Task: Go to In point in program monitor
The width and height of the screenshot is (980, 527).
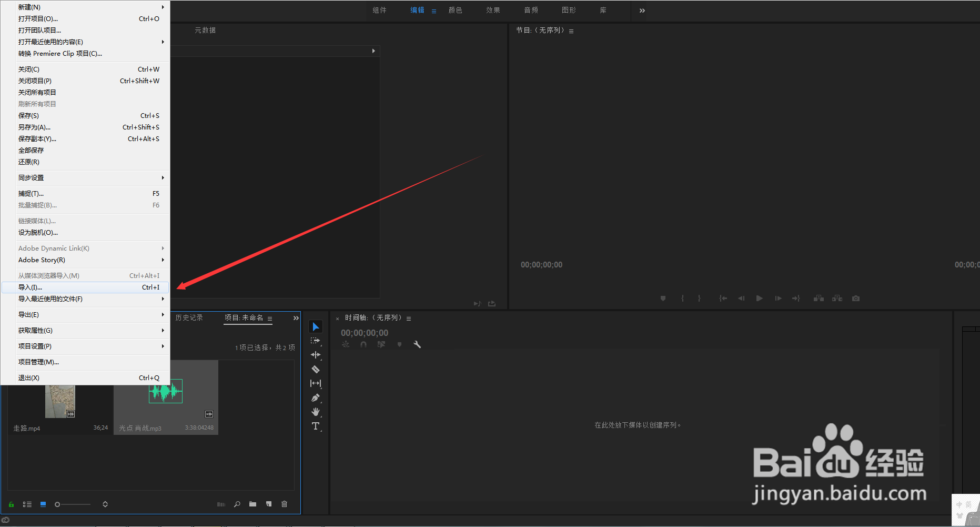Action: click(723, 299)
